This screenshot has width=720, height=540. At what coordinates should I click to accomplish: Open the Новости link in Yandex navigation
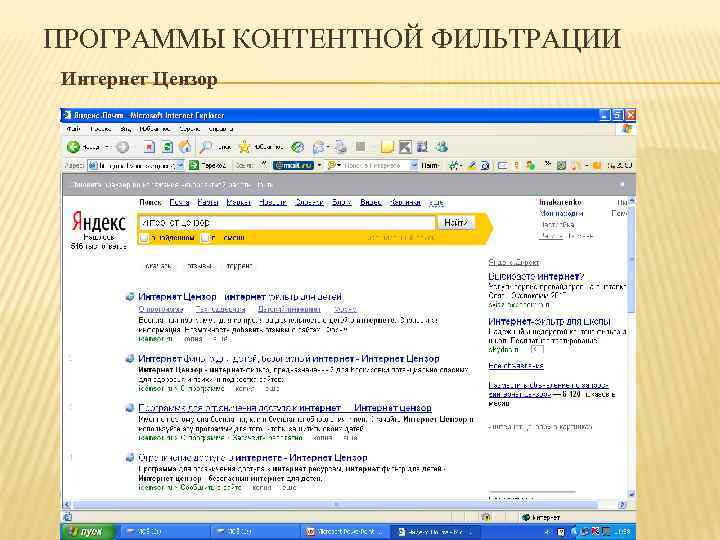[273, 202]
